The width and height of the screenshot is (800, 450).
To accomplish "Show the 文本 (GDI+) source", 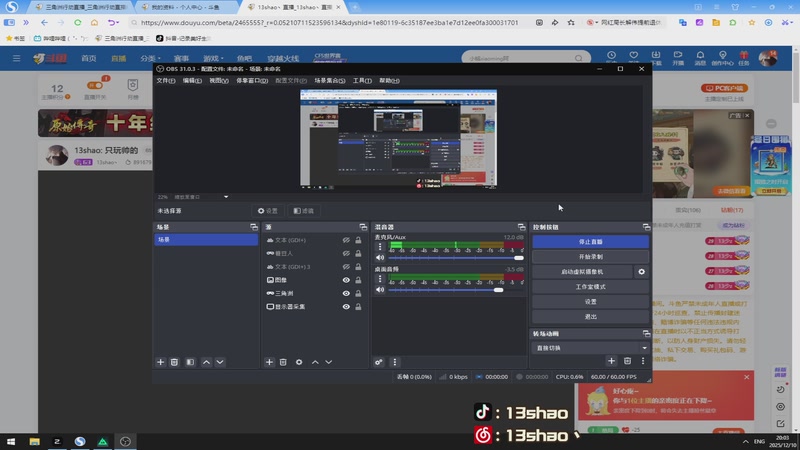I will click(346, 240).
